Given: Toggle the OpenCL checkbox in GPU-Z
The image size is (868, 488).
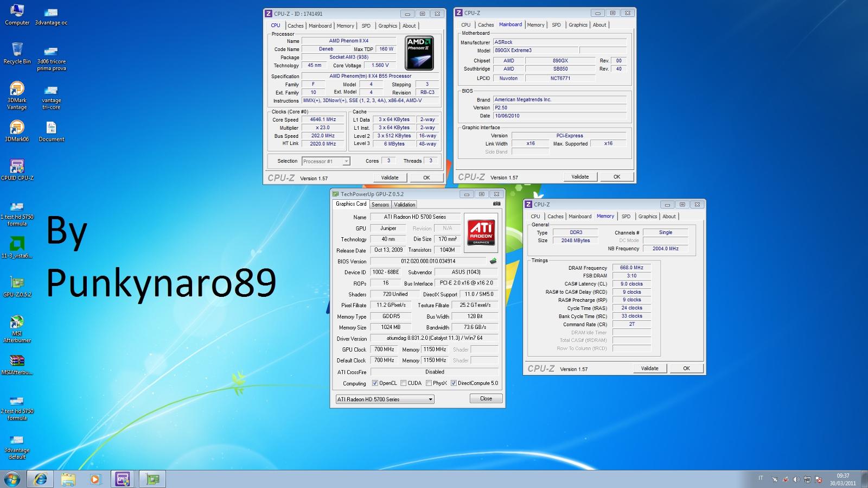Looking at the screenshot, I should click(375, 383).
